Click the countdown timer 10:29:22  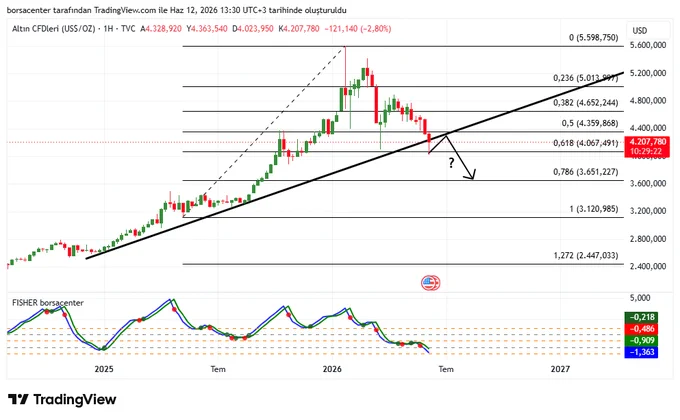click(646, 151)
